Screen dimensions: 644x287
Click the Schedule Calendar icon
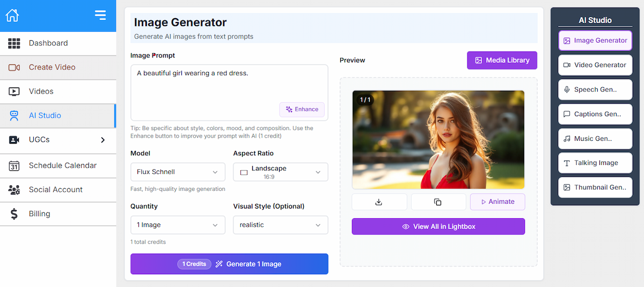point(14,166)
